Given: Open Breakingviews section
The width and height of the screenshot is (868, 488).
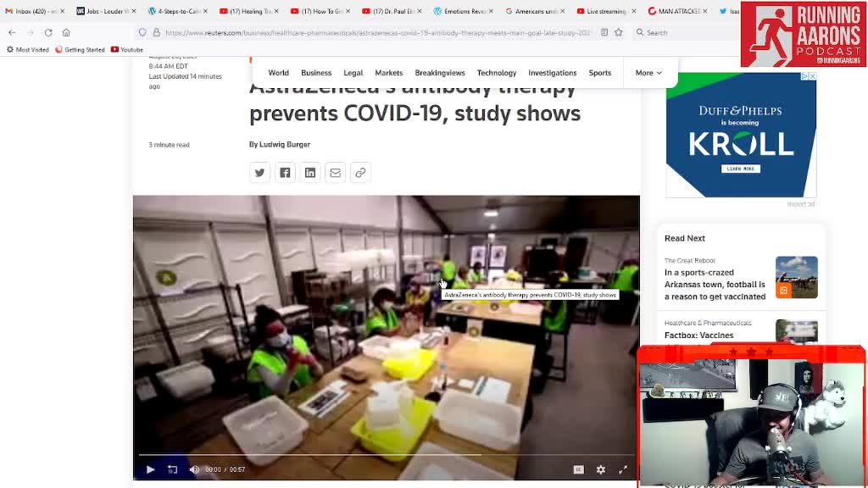Looking at the screenshot, I should tap(440, 73).
